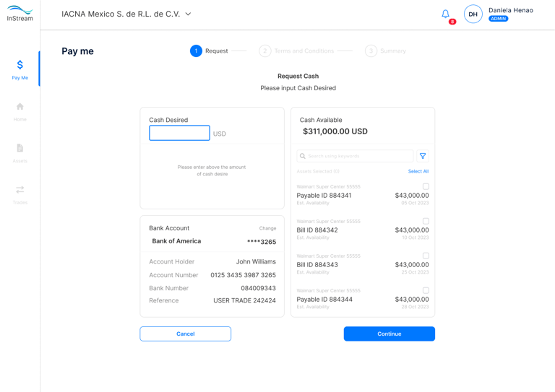The height and width of the screenshot is (392, 555).
Task: Go to Home via house icon
Action: (20, 106)
